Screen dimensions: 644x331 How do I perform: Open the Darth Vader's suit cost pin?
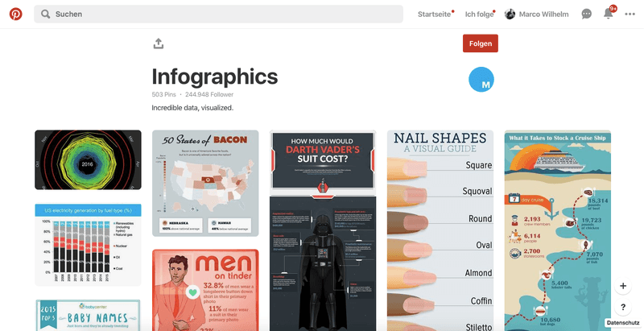click(x=323, y=230)
